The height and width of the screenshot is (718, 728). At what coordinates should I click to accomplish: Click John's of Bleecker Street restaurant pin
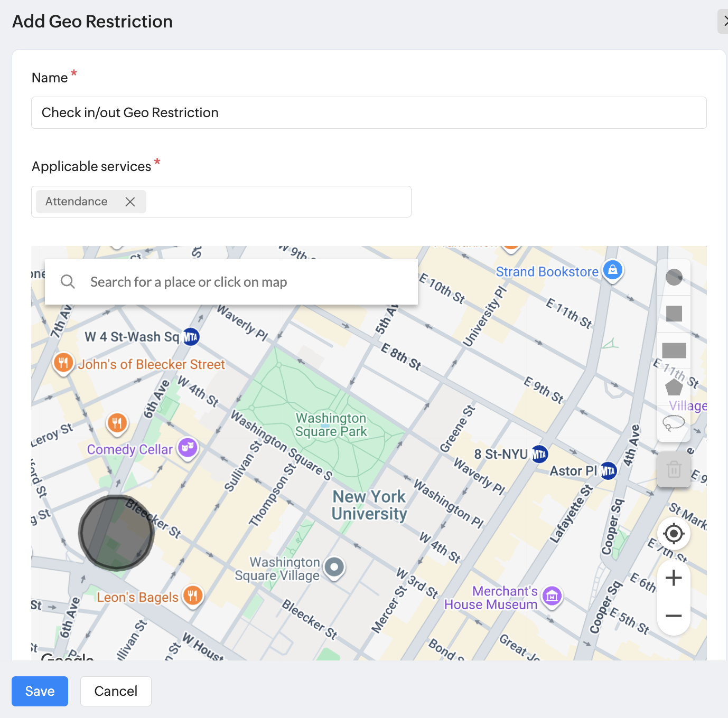[x=63, y=363]
